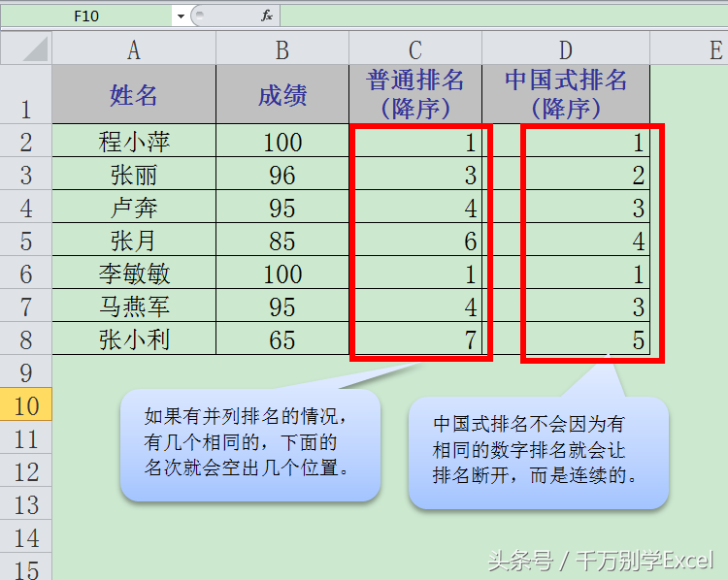This screenshot has width=728, height=580.
Task: Click header cell 姓名
Action: pos(134,94)
